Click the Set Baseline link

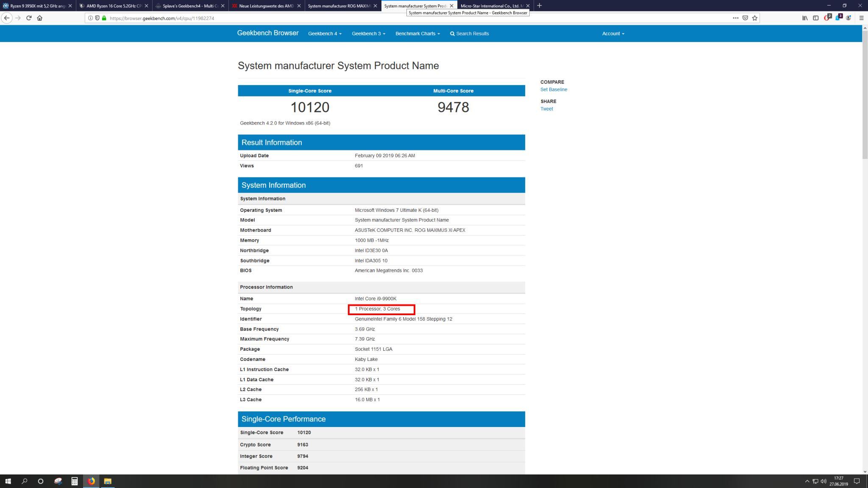tap(554, 89)
